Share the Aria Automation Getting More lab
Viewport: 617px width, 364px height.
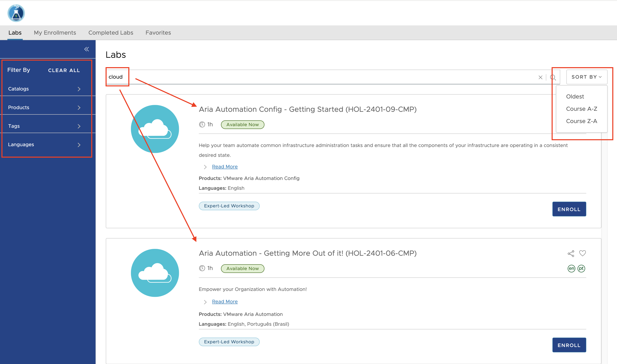pyautogui.click(x=571, y=253)
